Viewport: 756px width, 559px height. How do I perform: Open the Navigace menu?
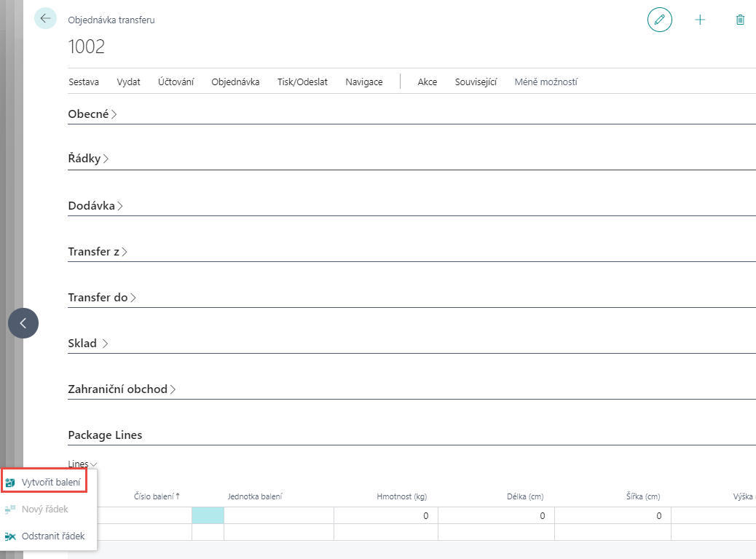point(363,82)
